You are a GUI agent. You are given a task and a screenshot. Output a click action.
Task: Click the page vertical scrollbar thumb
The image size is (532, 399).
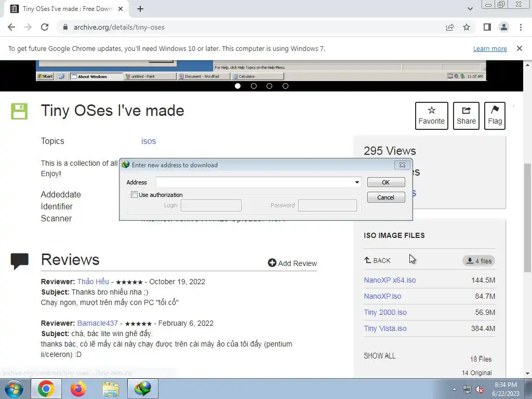[527, 217]
